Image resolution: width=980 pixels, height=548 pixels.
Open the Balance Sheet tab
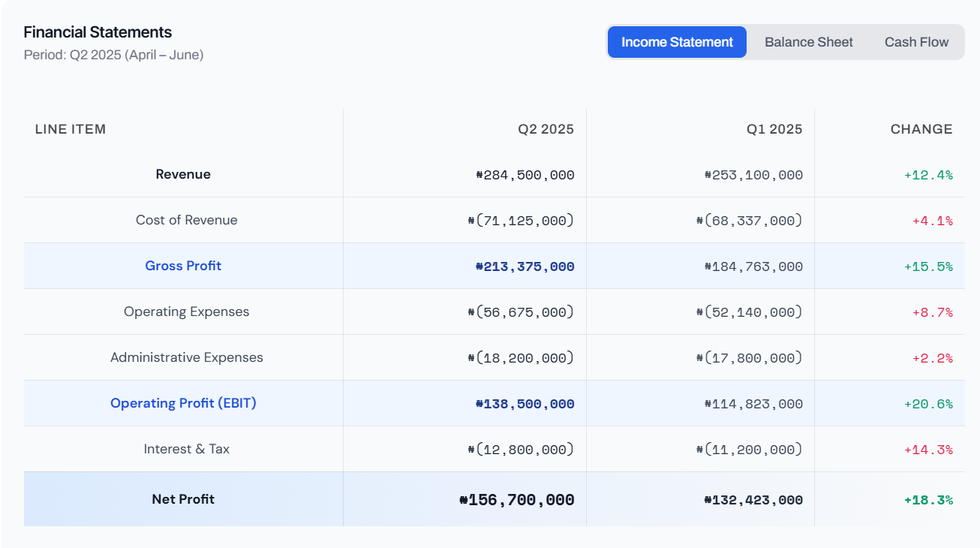point(808,42)
